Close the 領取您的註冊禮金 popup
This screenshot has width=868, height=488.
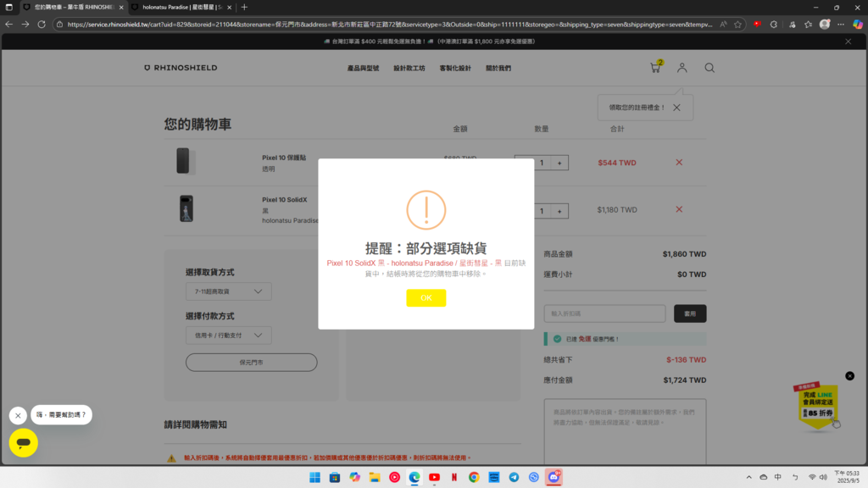click(676, 108)
